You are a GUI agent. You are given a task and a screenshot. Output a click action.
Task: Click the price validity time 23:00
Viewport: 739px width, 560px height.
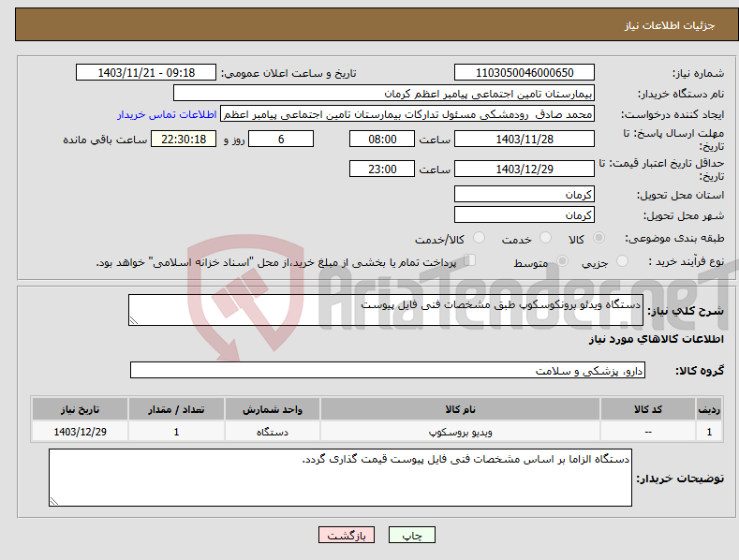tap(382, 169)
